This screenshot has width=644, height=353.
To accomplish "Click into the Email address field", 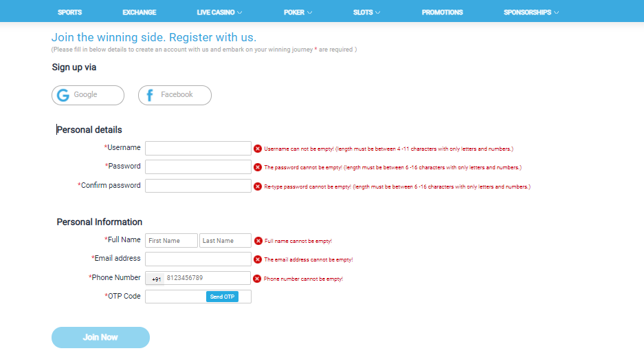I will click(x=198, y=259).
